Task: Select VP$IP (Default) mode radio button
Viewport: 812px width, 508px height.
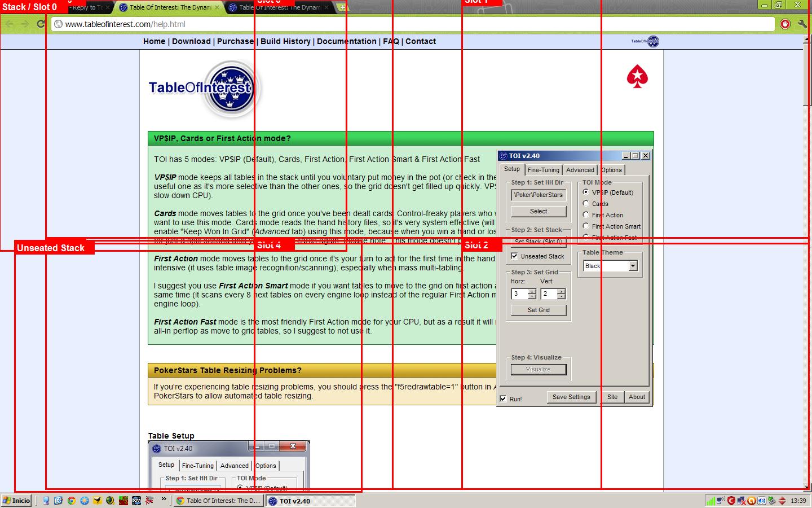Action: coord(586,192)
